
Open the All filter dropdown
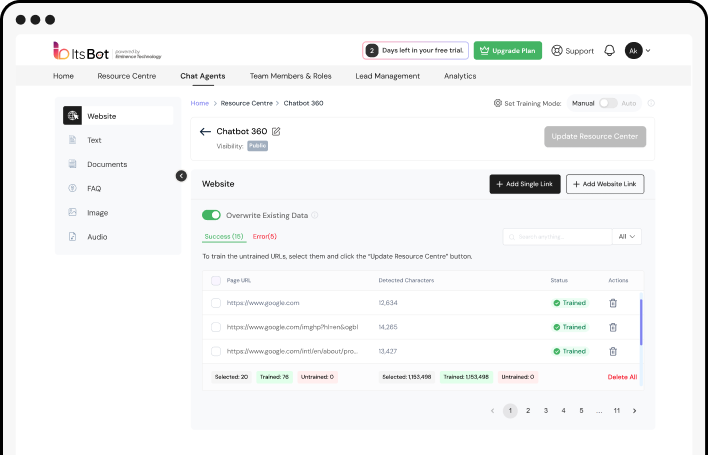[627, 237]
